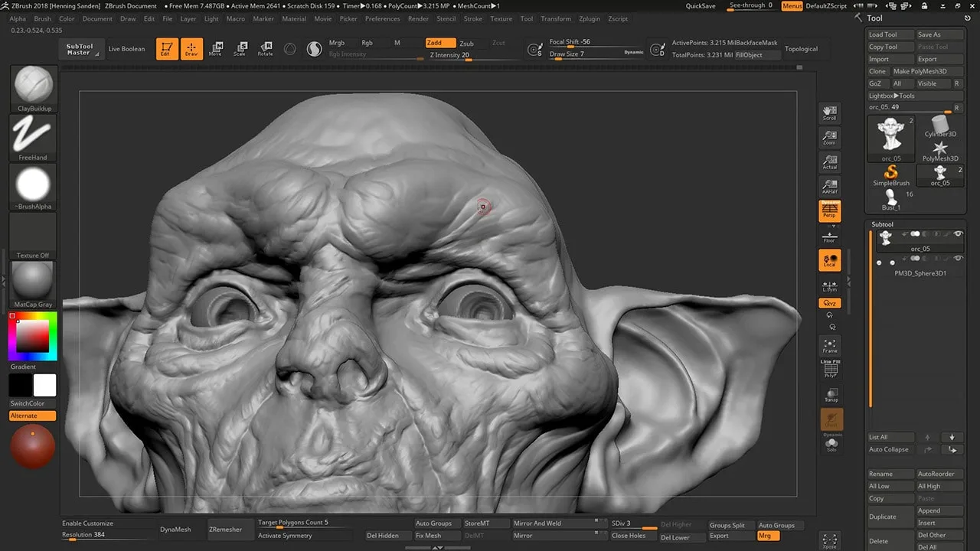Screen dimensions: 980x551
Task: Open the Stroke menu
Action: click(x=472, y=18)
